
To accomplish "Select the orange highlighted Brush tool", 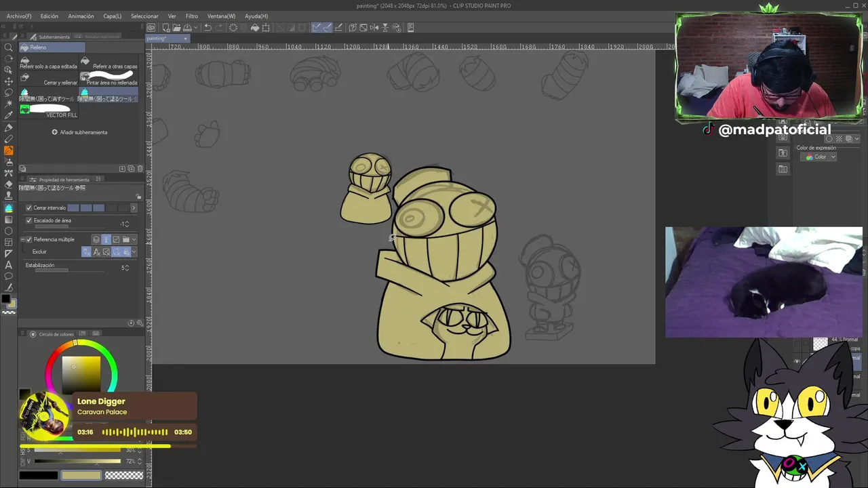I will [x=8, y=150].
